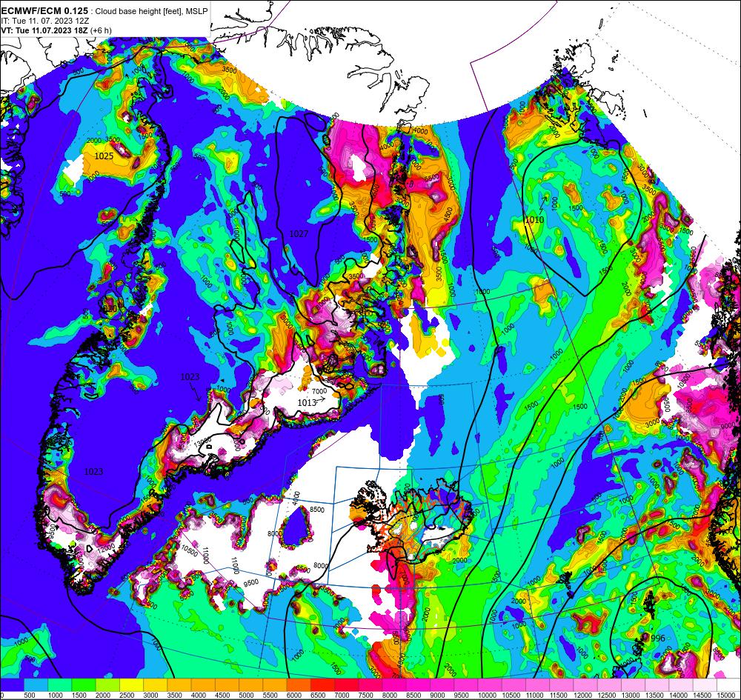Click the "15000" tick label in the bottom legend
The image size is (741, 700).
point(725,696)
